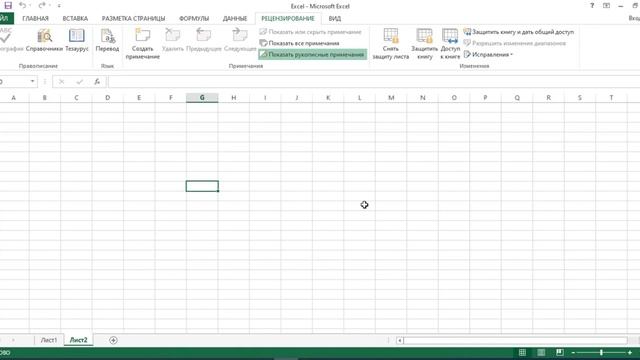Image resolution: width=640 pixels, height=360 pixels.
Task: Select the РЕЦЕНЗИРОВАНИЕ tab
Action: tap(288, 18)
